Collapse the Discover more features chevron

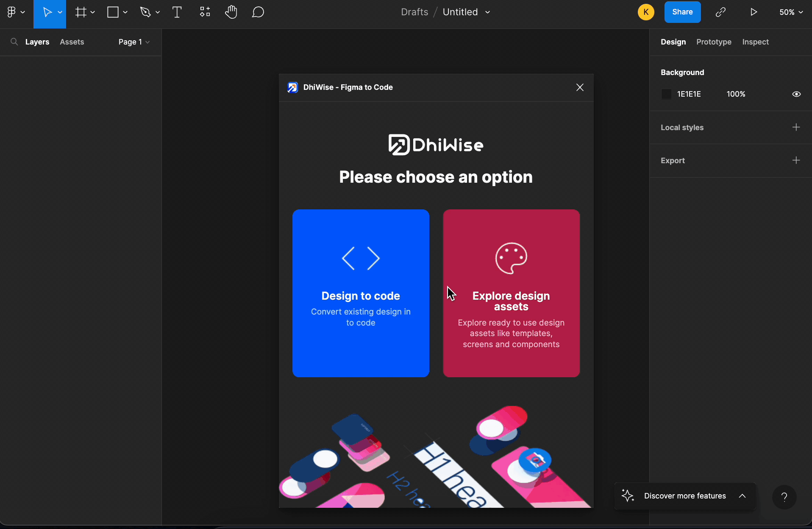coord(742,496)
